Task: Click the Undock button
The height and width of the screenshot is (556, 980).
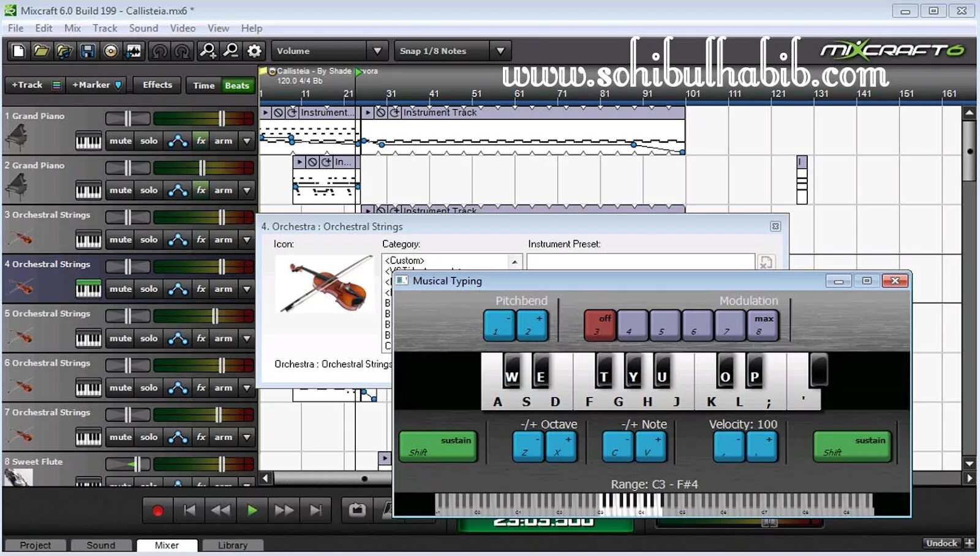Action: pos(942,543)
